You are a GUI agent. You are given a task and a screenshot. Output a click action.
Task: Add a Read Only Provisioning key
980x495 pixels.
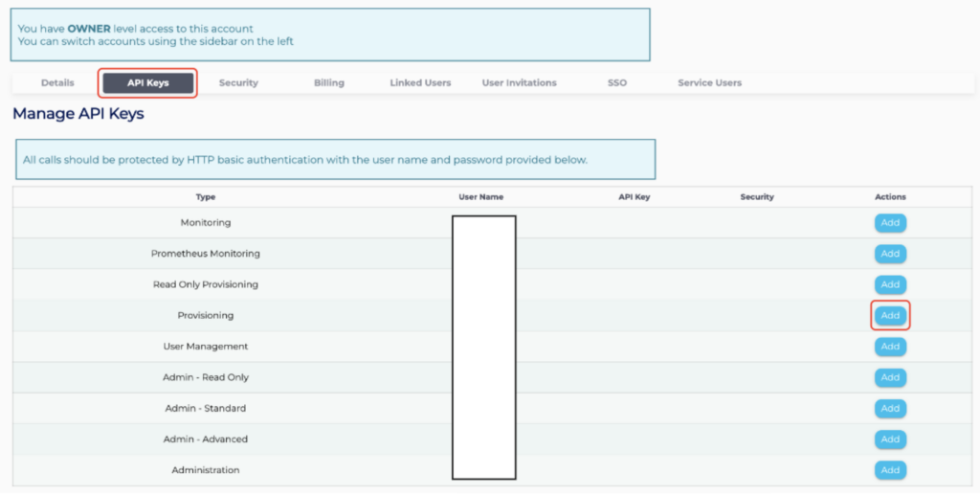point(890,284)
